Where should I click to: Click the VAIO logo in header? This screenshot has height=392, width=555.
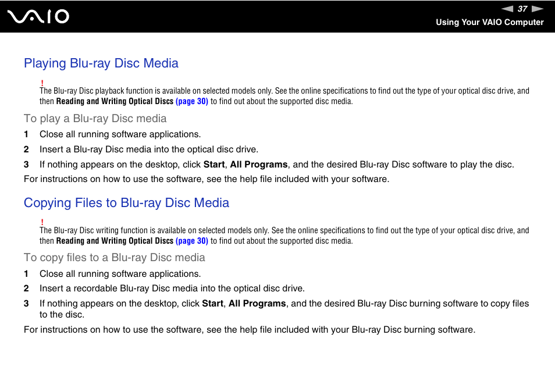click(x=38, y=16)
